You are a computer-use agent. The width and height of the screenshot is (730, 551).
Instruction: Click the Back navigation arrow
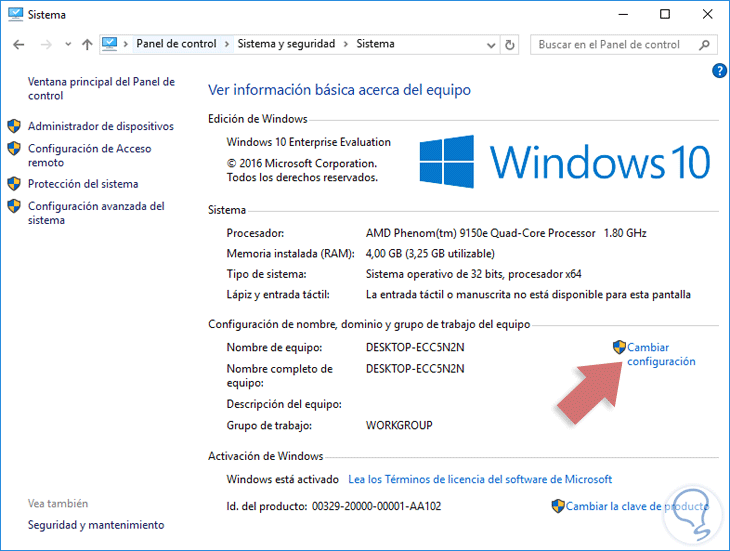pyautogui.click(x=19, y=45)
